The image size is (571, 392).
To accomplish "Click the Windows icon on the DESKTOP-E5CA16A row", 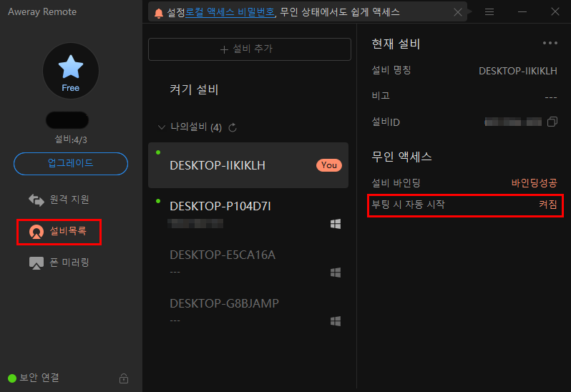I will click(336, 273).
